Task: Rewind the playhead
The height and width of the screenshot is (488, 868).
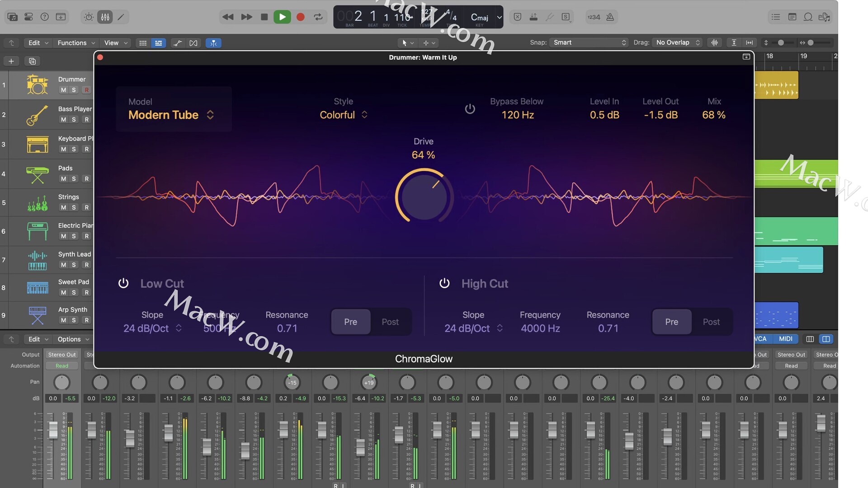Action: point(228,17)
